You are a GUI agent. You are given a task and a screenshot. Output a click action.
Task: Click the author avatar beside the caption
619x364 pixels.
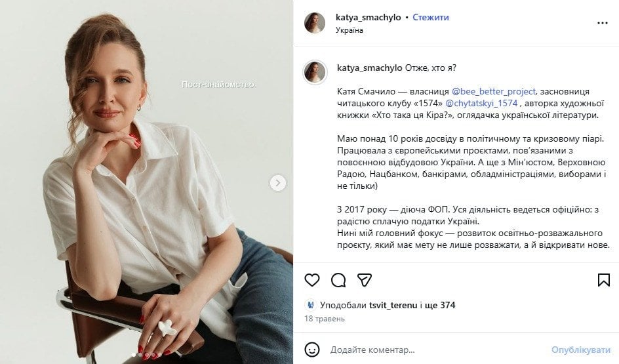click(315, 71)
